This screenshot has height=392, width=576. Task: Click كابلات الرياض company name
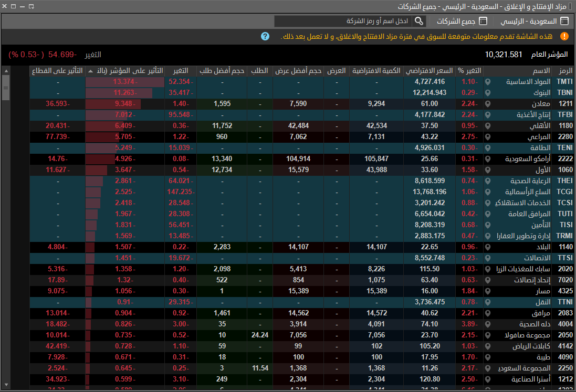click(x=531, y=346)
